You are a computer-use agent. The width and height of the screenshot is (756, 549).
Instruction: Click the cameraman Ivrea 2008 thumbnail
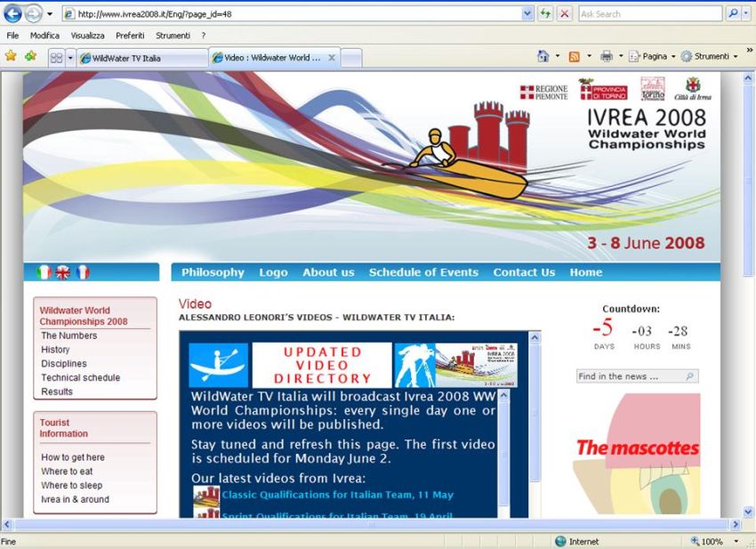455,365
